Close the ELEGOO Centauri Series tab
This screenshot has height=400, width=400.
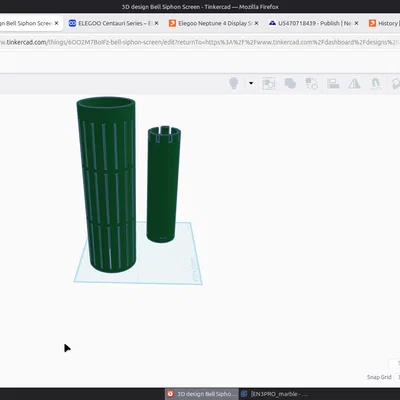[156, 23]
